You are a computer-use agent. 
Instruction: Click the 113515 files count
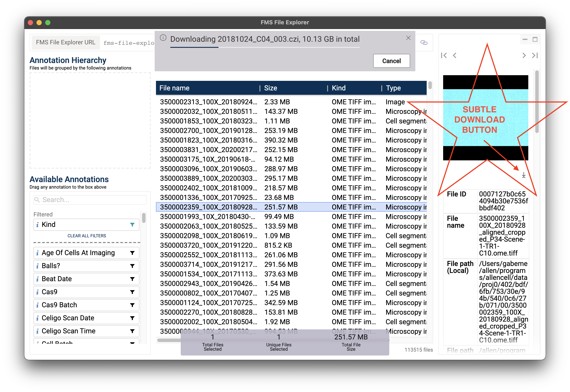pos(418,350)
